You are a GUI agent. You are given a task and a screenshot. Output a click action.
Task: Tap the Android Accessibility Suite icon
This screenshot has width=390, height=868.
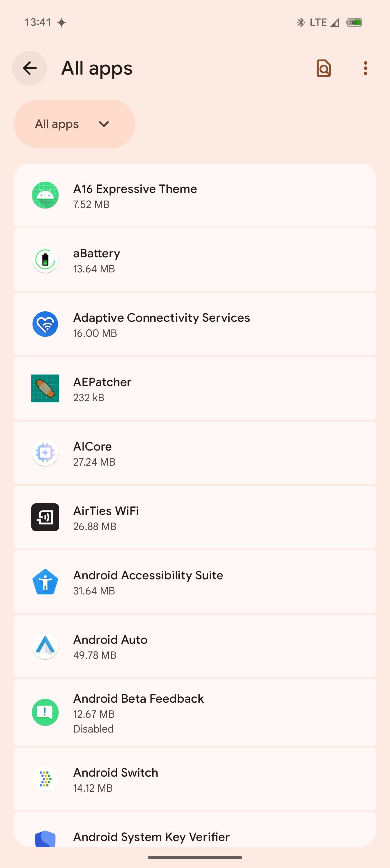[x=45, y=582]
